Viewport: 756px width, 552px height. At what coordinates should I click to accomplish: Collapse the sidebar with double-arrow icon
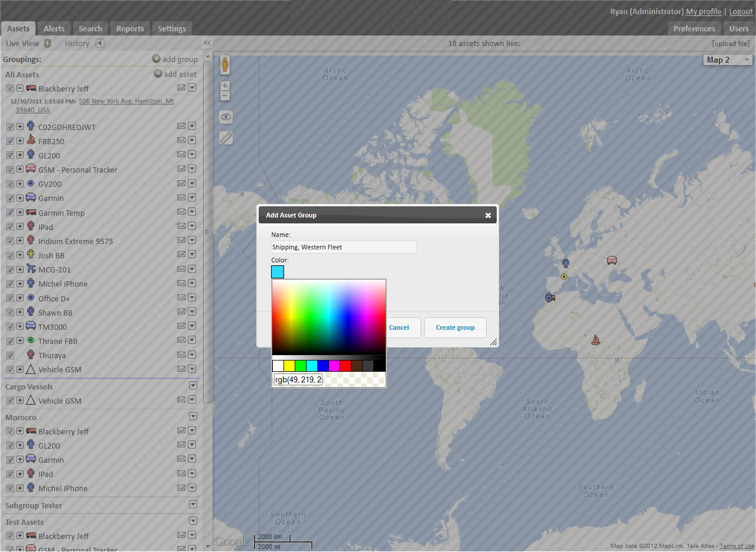pos(207,43)
